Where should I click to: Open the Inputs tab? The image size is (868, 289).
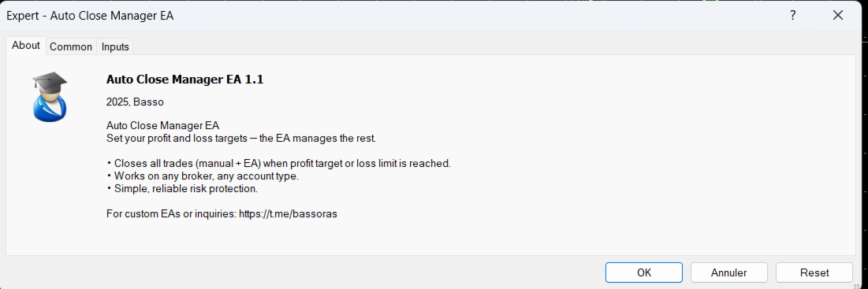coord(115,47)
